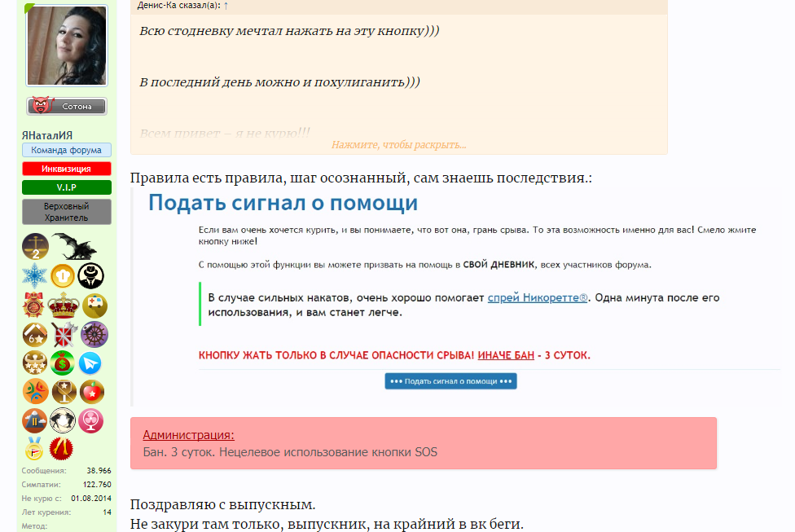Click the red devil face icon on Сотона
This screenshot has width=795, height=532.
(41, 105)
